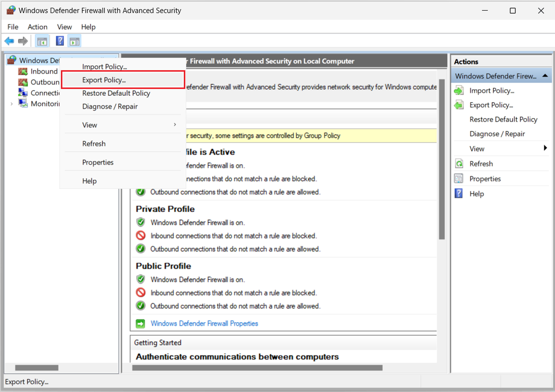The image size is (555, 392).
Task: Choose Help in the context menu
Action: pos(123,181)
